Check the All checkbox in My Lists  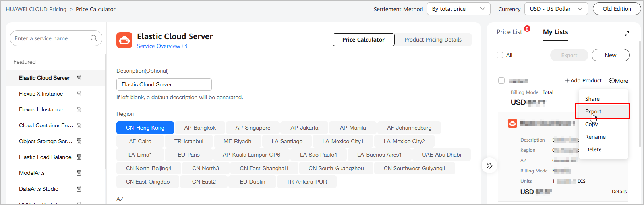click(x=500, y=55)
